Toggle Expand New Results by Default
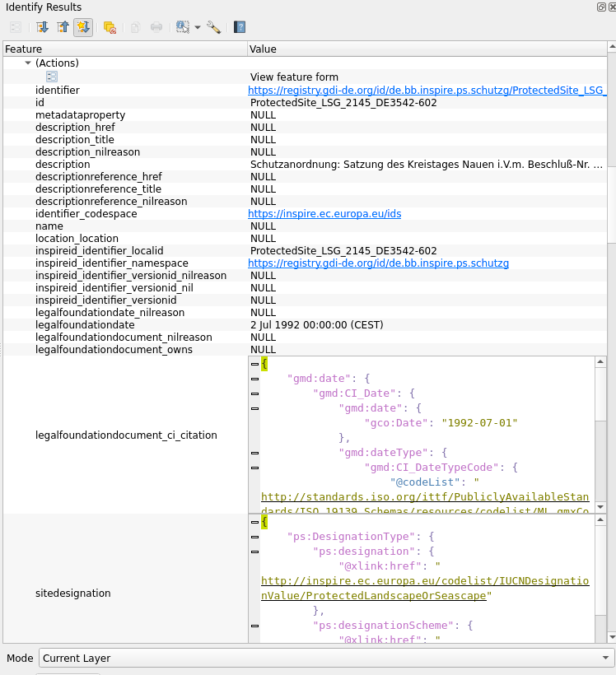 82,27
